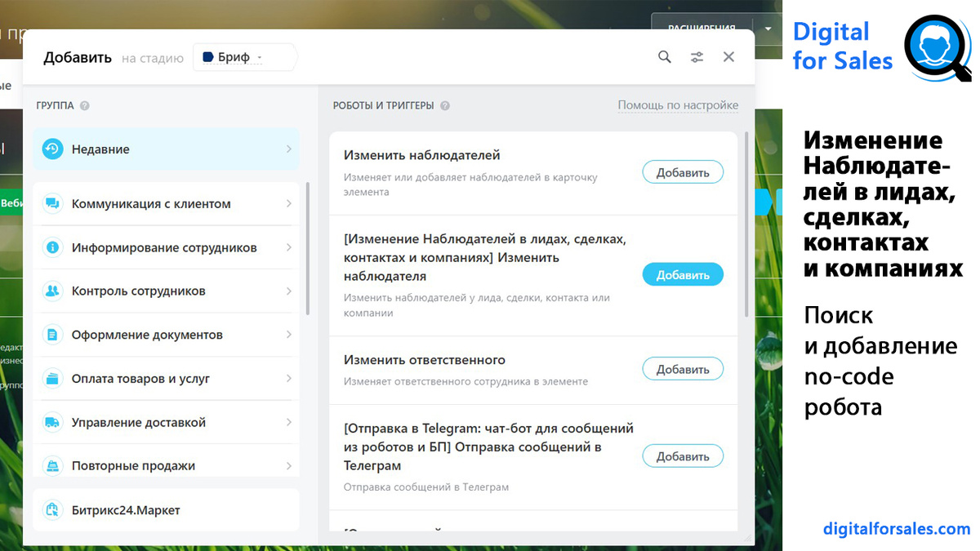
Task: Click the Повторные продажи bell icon
Action: coord(51,465)
